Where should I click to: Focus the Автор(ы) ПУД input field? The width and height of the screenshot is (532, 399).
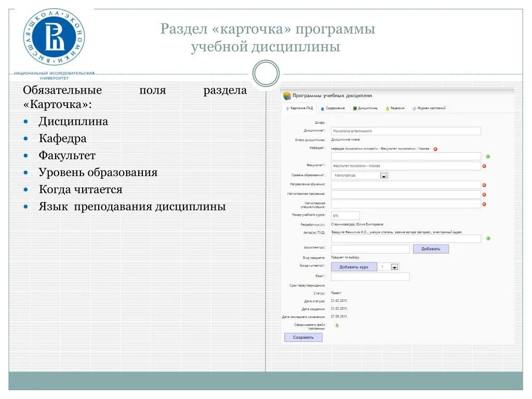click(x=406, y=238)
